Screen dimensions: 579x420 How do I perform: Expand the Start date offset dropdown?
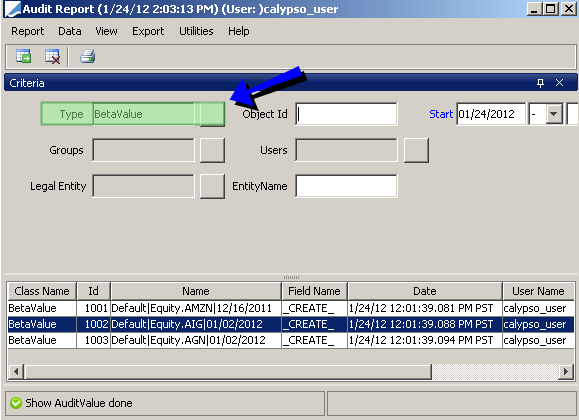pos(554,114)
